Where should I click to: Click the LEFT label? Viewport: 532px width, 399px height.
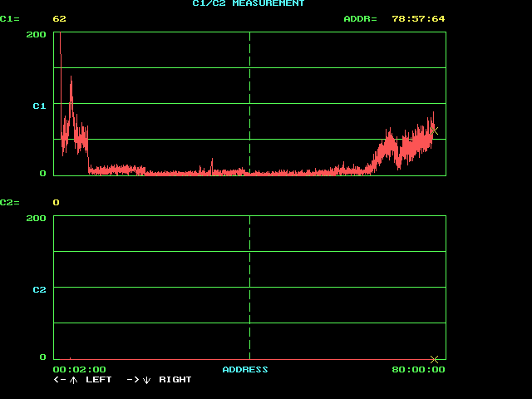point(99,380)
